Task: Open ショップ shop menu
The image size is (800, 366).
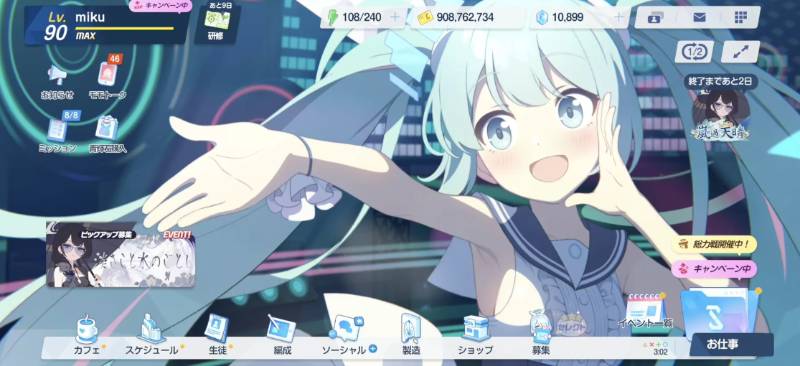Action: tap(475, 335)
